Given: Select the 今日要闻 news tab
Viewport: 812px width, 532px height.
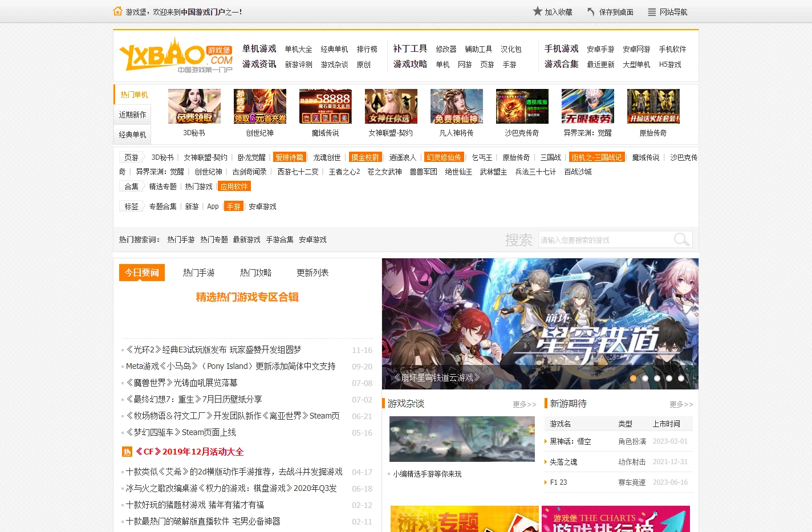Looking at the screenshot, I should click(x=142, y=273).
